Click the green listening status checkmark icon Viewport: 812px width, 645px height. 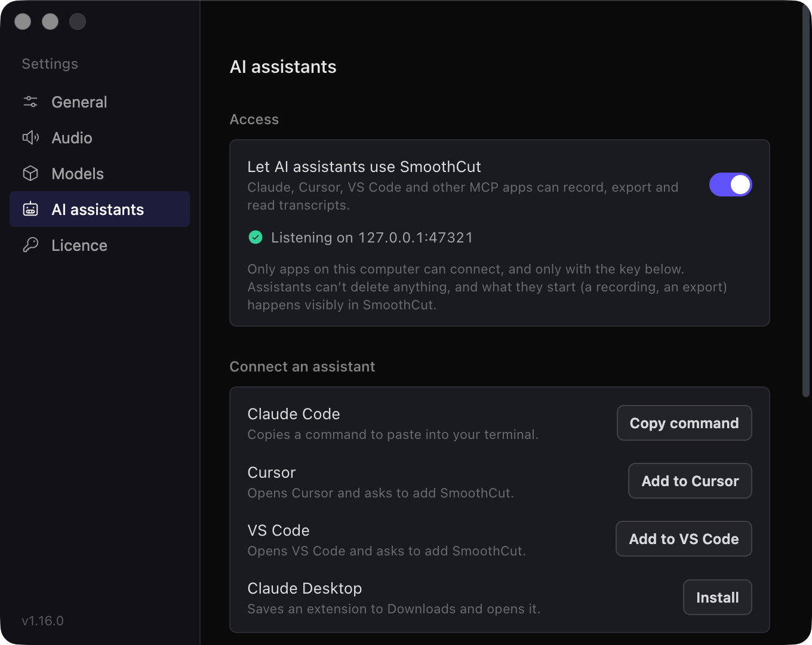click(256, 237)
